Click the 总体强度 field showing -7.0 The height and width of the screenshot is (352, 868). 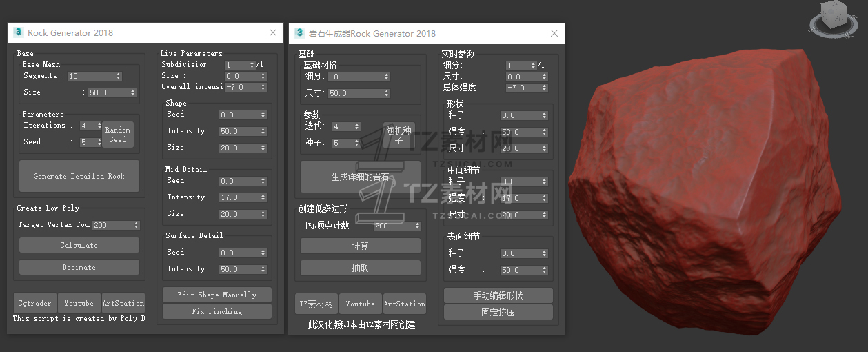523,88
